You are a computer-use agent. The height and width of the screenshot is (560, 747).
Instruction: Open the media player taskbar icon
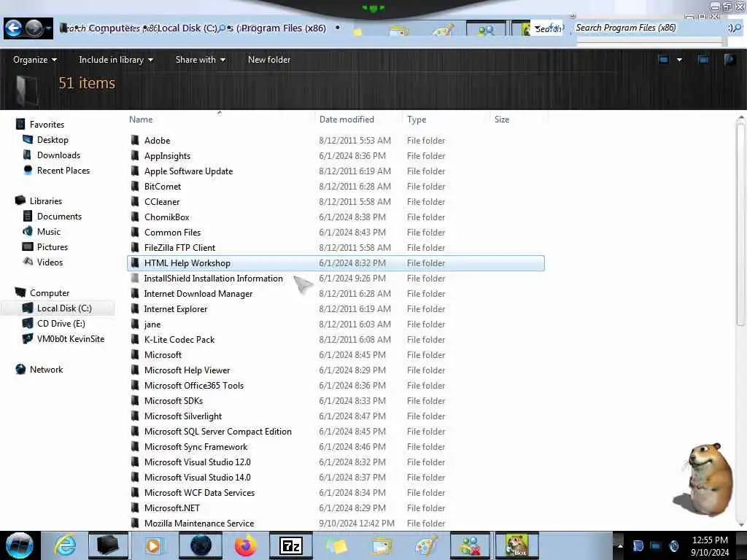[x=155, y=545]
